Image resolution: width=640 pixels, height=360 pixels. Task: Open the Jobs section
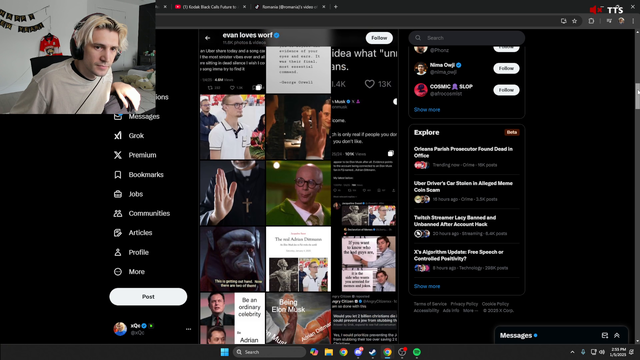coord(128,194)
